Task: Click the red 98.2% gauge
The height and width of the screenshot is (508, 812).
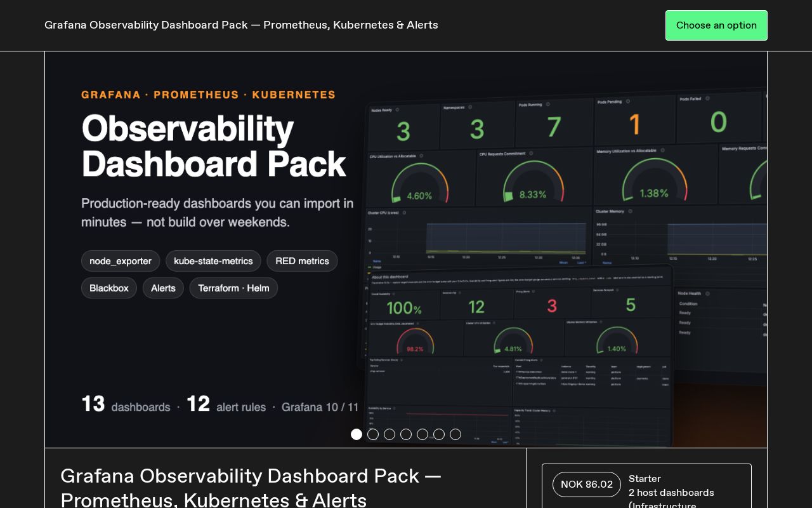Action: (x=415, y=342)
